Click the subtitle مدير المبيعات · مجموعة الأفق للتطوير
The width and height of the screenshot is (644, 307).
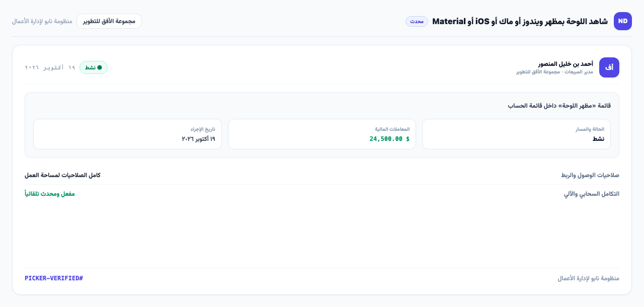click(x=554, y=72)
